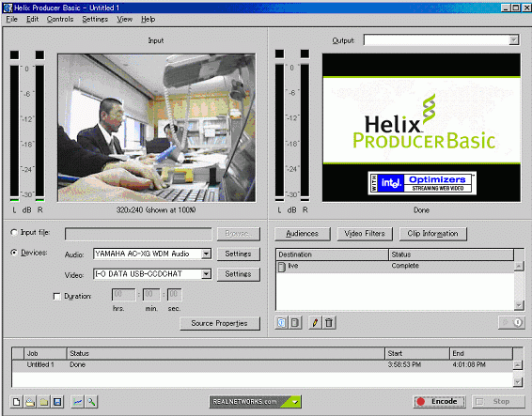Screen dimensions: 532x416
Task: Click the Browse button
Action: [238, 234]
